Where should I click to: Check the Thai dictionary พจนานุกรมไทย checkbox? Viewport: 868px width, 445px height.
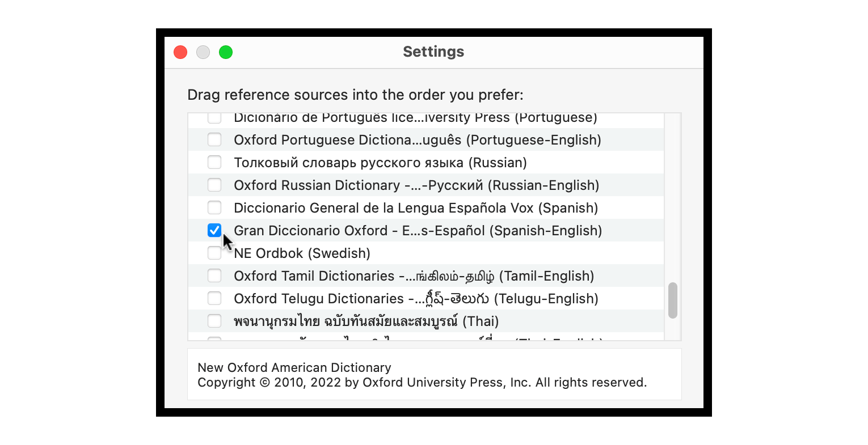214,321
